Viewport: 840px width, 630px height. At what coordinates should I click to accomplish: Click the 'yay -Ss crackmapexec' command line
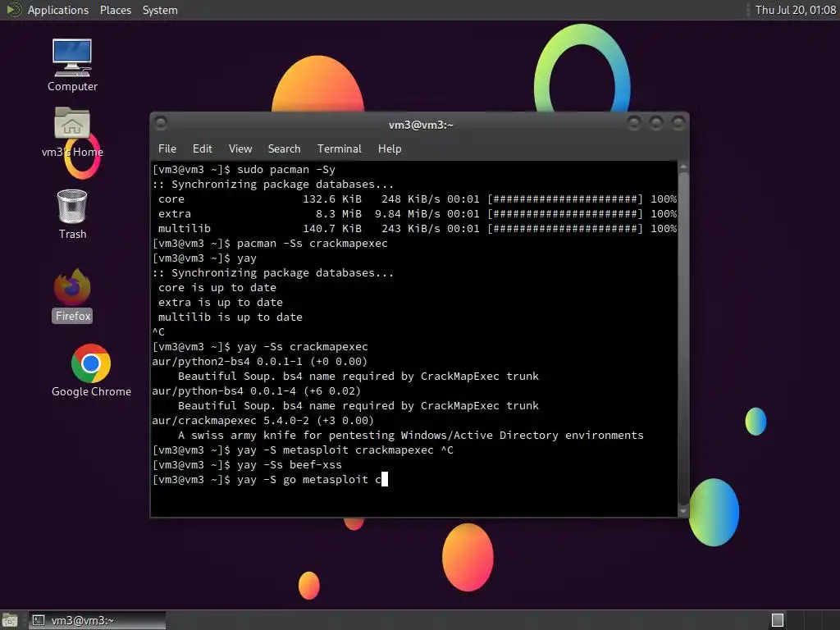pyautogui.click(x=260, y=347)
